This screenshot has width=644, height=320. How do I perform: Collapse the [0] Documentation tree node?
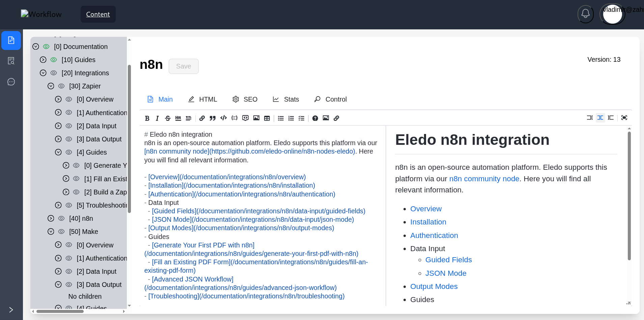coord(36,47)
